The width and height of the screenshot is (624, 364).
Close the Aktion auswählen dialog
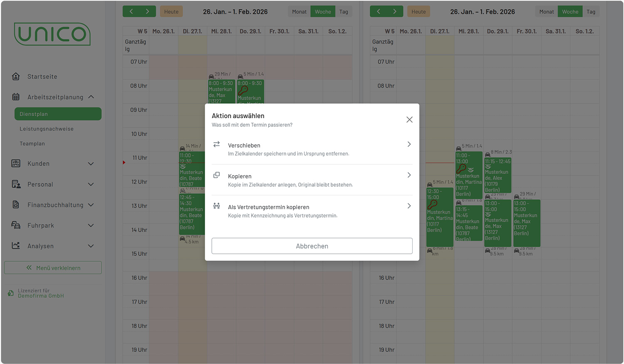coord(409,120)
